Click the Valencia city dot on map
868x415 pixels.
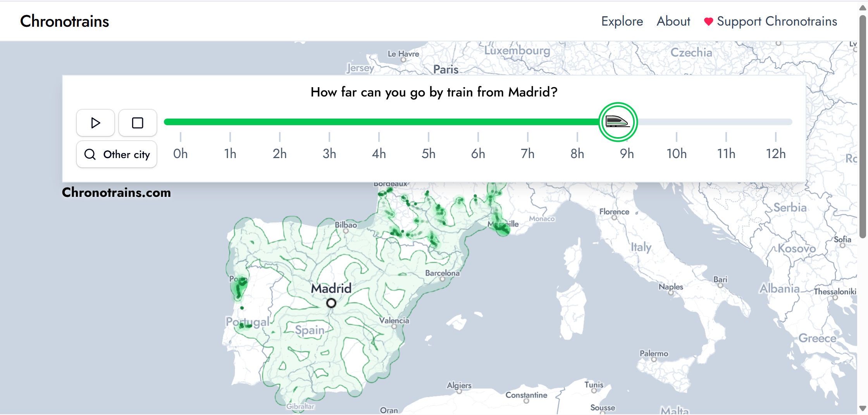coord(394,326)
